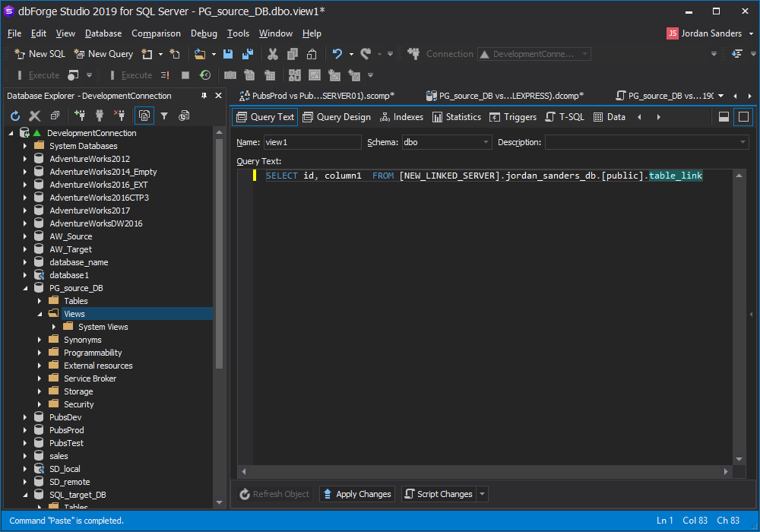Refresh the Database Explorer tree

[x=15, y=116]
